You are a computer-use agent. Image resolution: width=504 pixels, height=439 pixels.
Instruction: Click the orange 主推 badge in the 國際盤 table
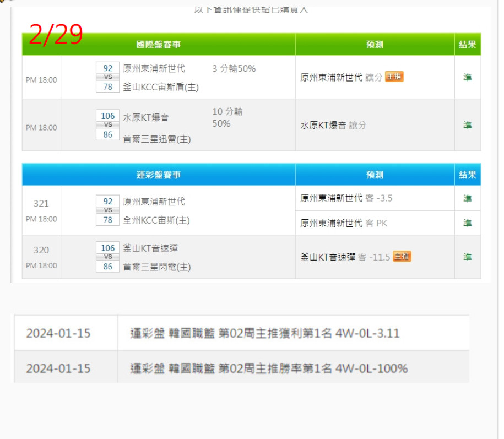point(394,77)
